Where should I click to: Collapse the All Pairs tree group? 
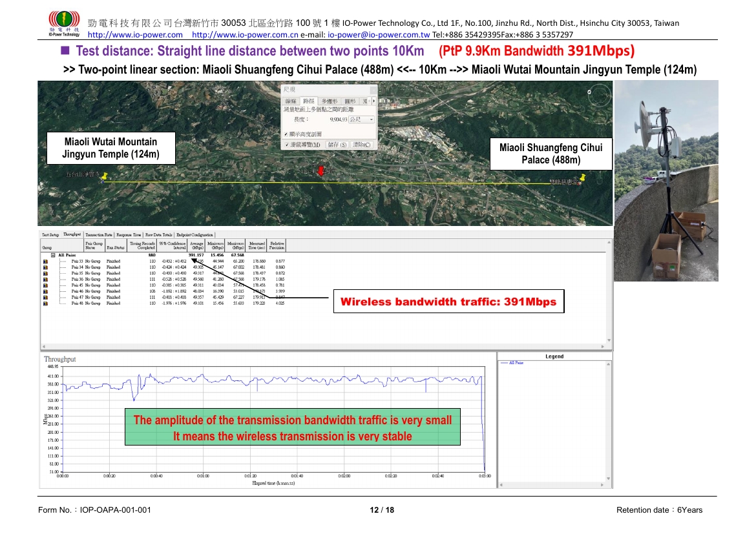click(54, 255)
